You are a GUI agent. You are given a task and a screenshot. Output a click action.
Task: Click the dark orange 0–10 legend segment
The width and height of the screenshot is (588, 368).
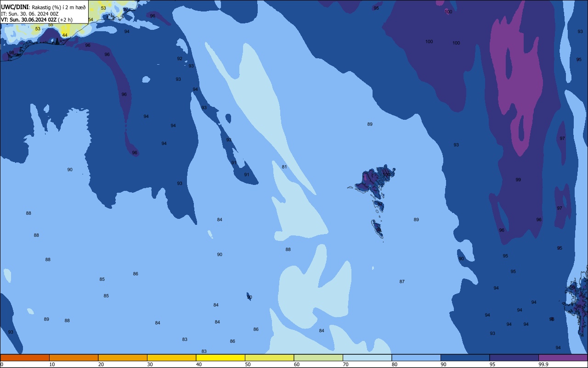[x=25, y=357]
